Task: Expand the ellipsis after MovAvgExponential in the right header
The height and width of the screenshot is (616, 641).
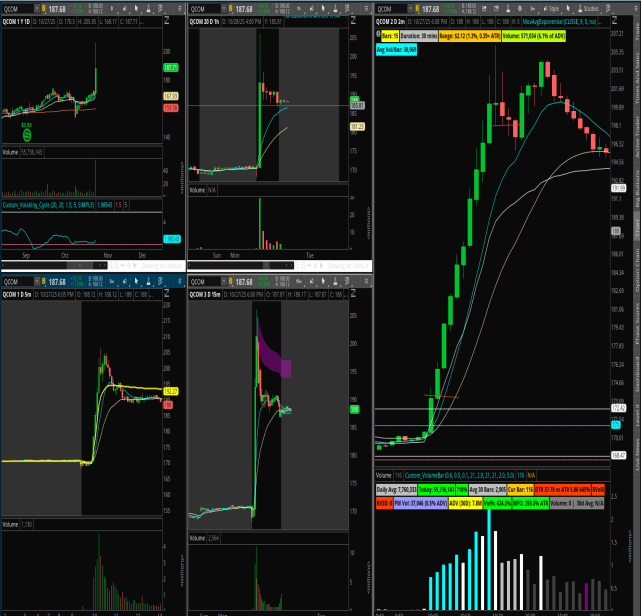Action: [601, 22]
